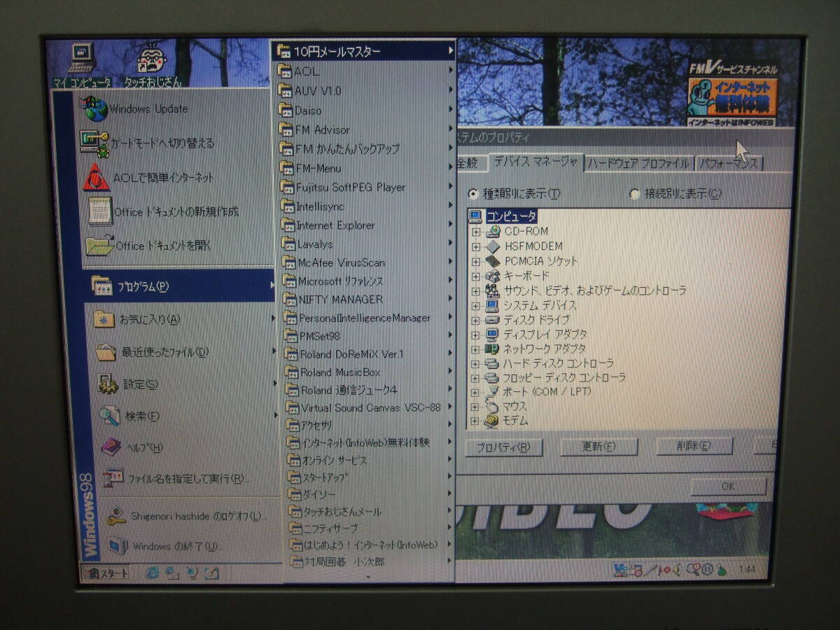Open the Daiso program folder
The width and height of the screenshot is (840, 630).
click(365, 111)
